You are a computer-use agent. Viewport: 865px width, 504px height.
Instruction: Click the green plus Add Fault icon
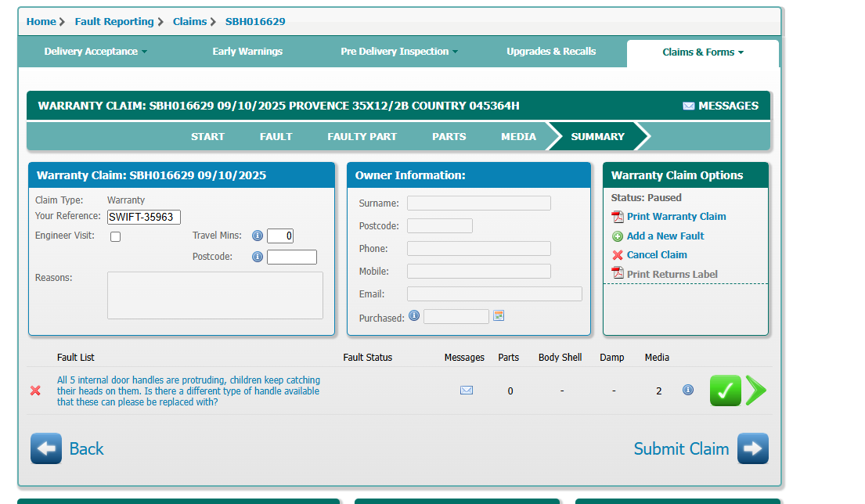click(x=618, y=236)
